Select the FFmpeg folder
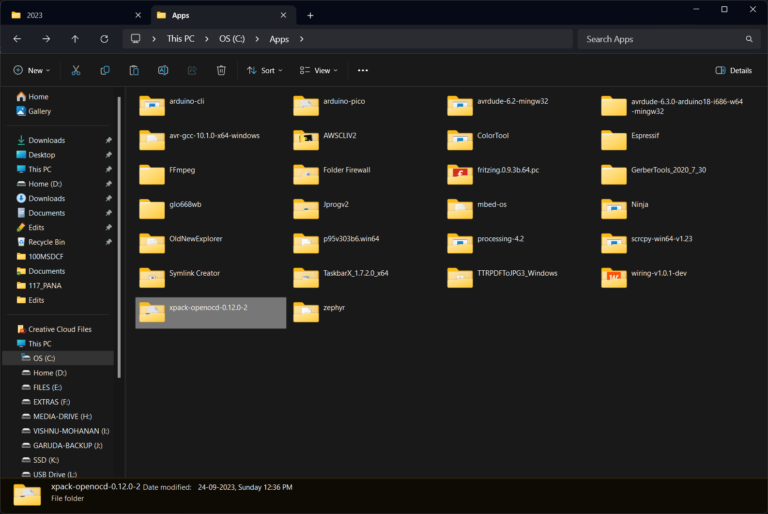 click(182, 170)
